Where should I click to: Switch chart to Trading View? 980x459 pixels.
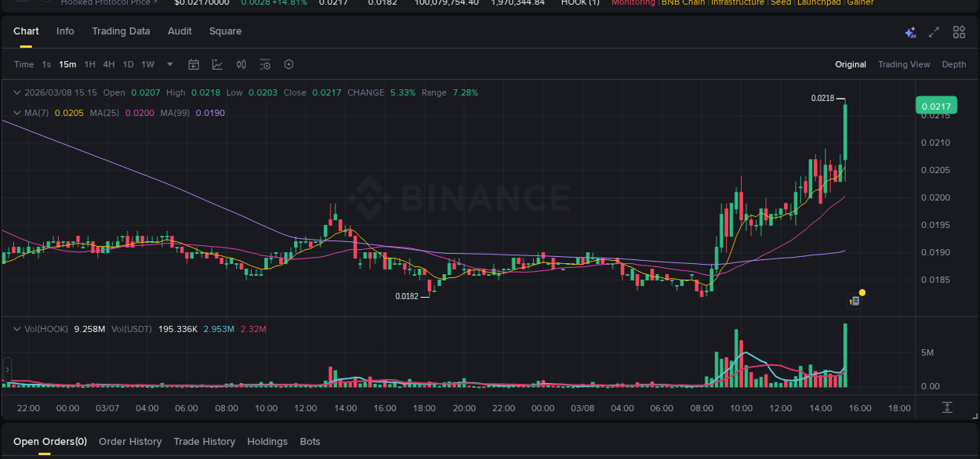pyautogui.click(x=904, y=64)
